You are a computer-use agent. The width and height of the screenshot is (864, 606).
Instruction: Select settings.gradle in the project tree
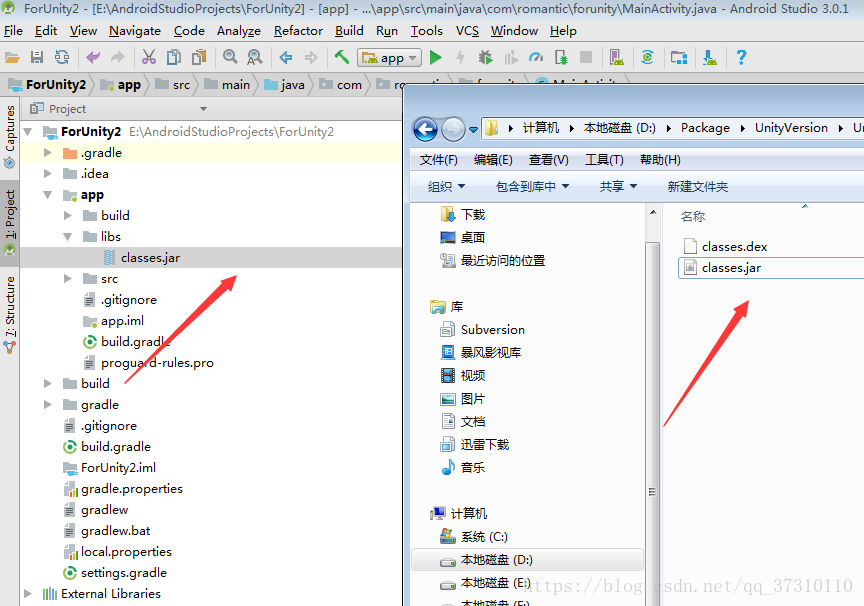point(124,573)
